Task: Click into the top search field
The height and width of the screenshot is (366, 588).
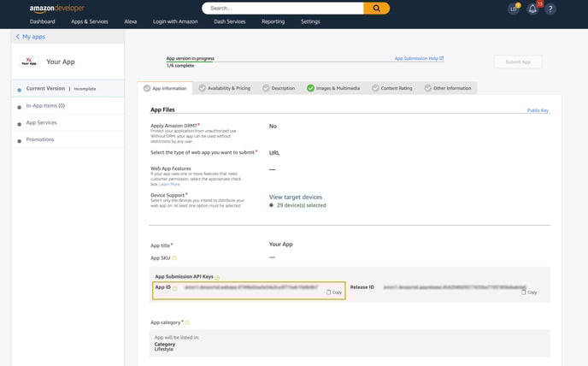Action: 282,8
